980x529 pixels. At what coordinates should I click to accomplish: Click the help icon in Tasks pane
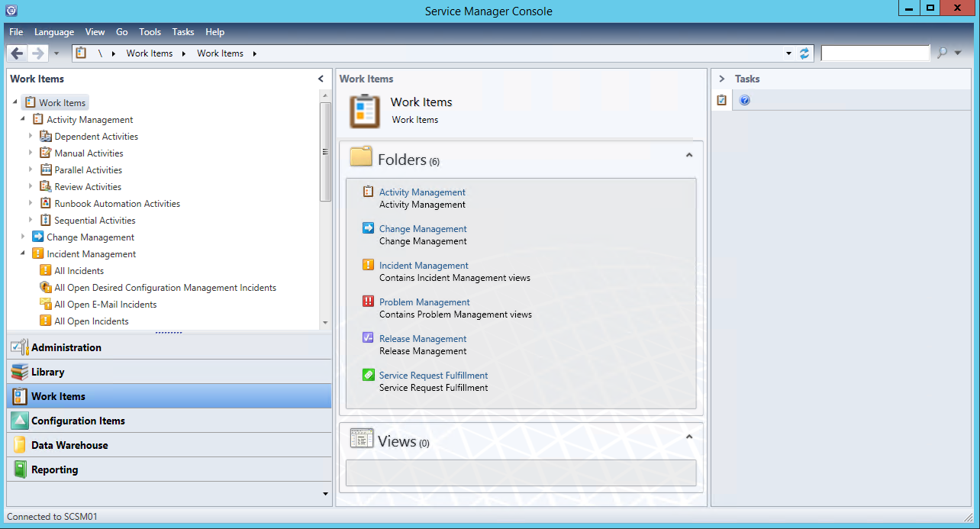click(x=745, y=100)
